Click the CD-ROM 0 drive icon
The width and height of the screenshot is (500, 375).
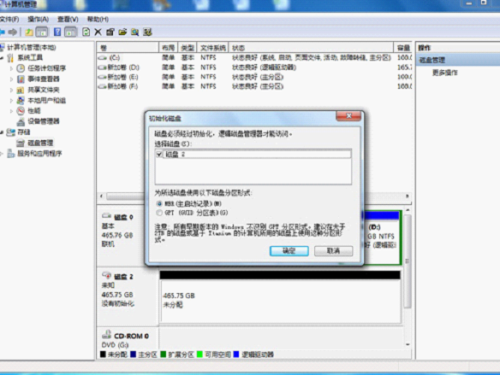106,334
